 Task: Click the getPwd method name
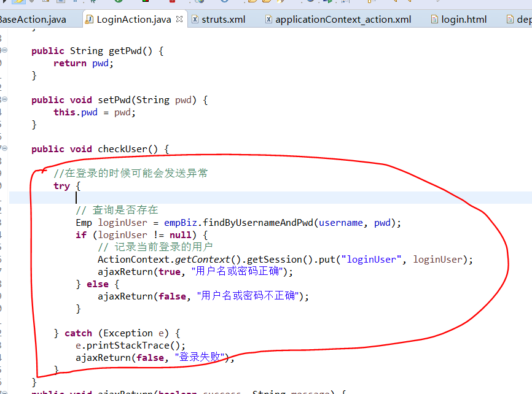click(x=125, y=51)
